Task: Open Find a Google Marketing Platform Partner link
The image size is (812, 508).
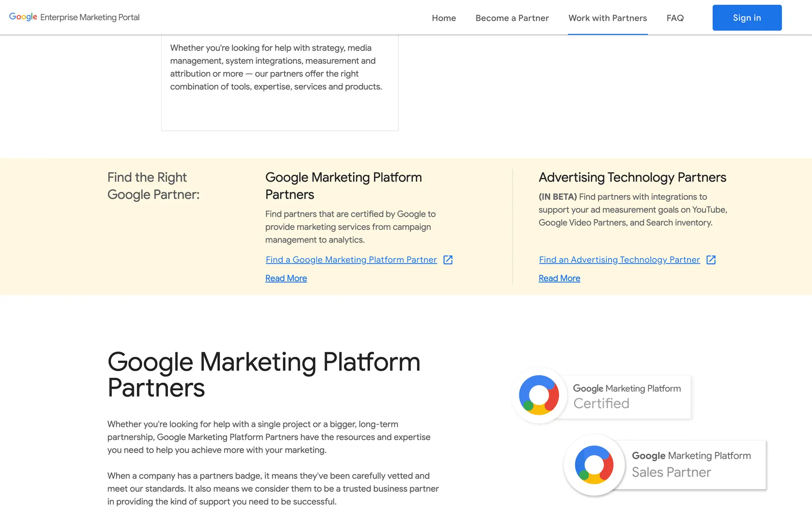Action: 351,260
